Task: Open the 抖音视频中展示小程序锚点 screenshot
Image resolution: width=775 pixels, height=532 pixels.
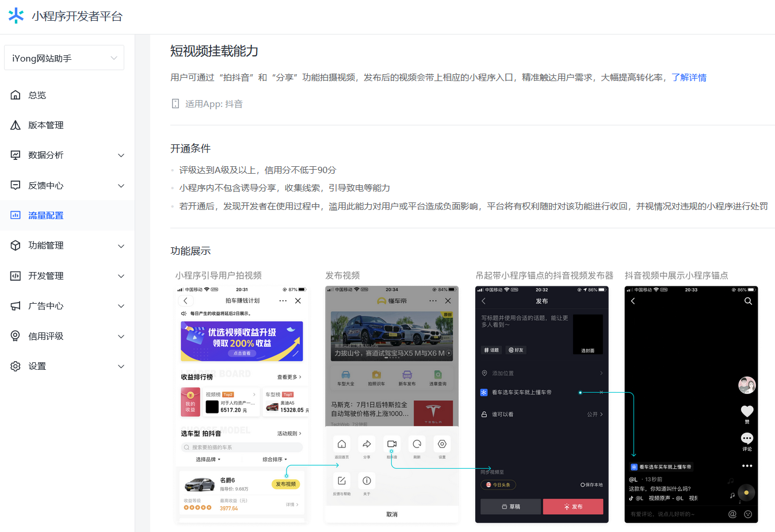Action: pyautogui.click(x=691, y=404)
